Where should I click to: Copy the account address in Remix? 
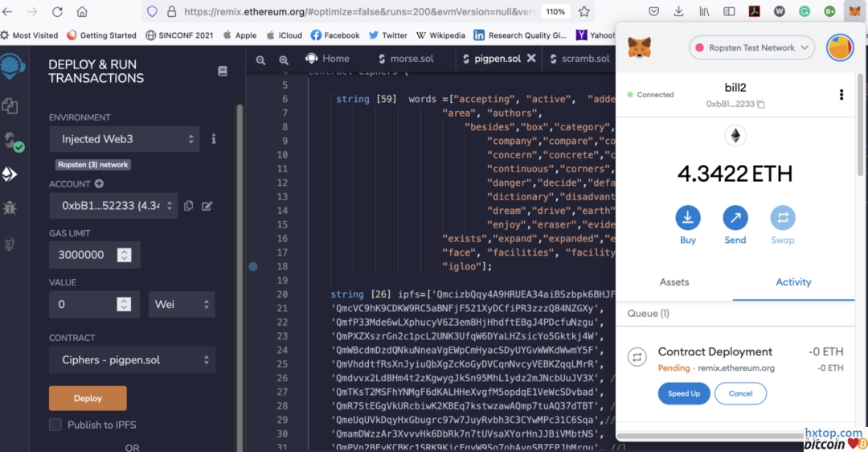188,206
